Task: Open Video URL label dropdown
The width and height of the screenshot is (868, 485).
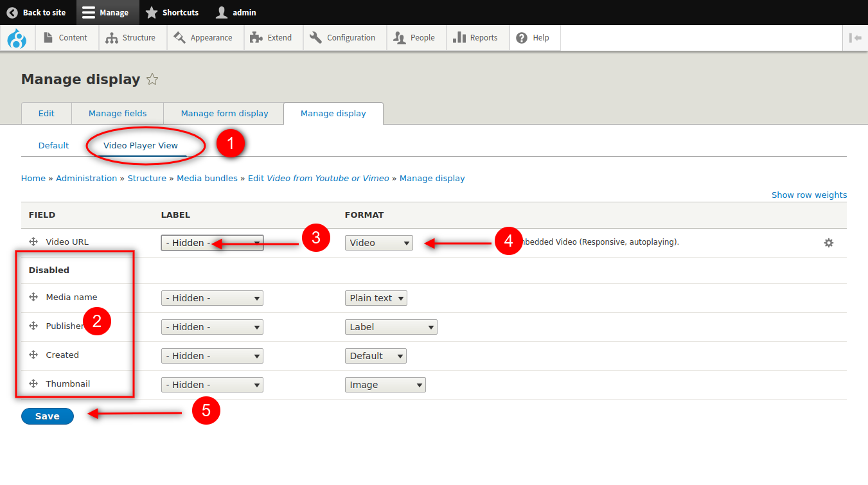Action: (x=212, y=243)
